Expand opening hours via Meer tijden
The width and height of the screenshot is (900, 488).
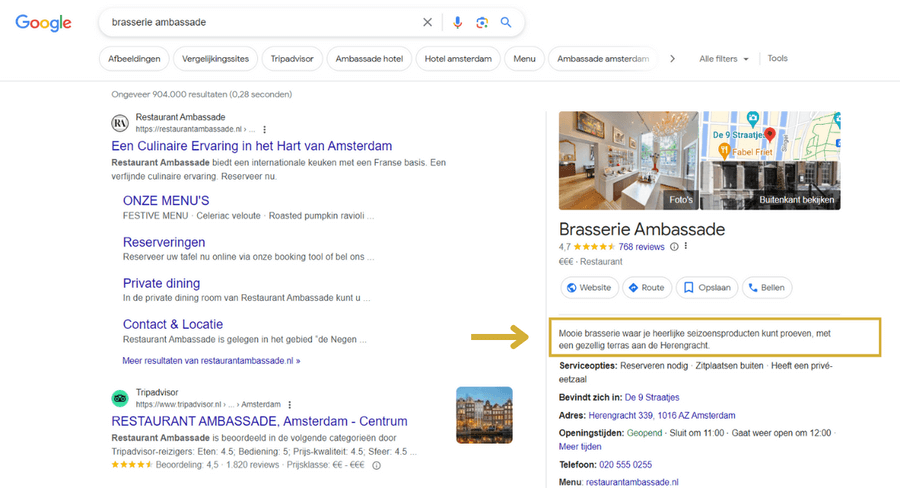(x=580, y=447)
